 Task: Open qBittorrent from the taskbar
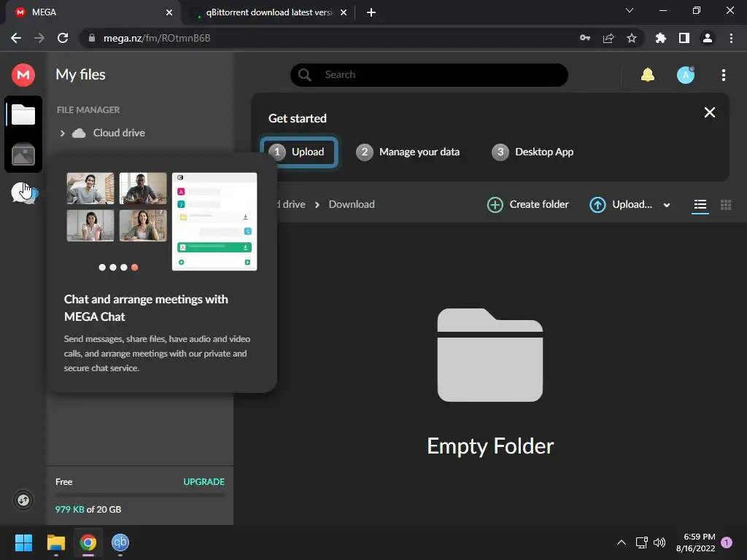pyautogui.click(x=120, y=542)
